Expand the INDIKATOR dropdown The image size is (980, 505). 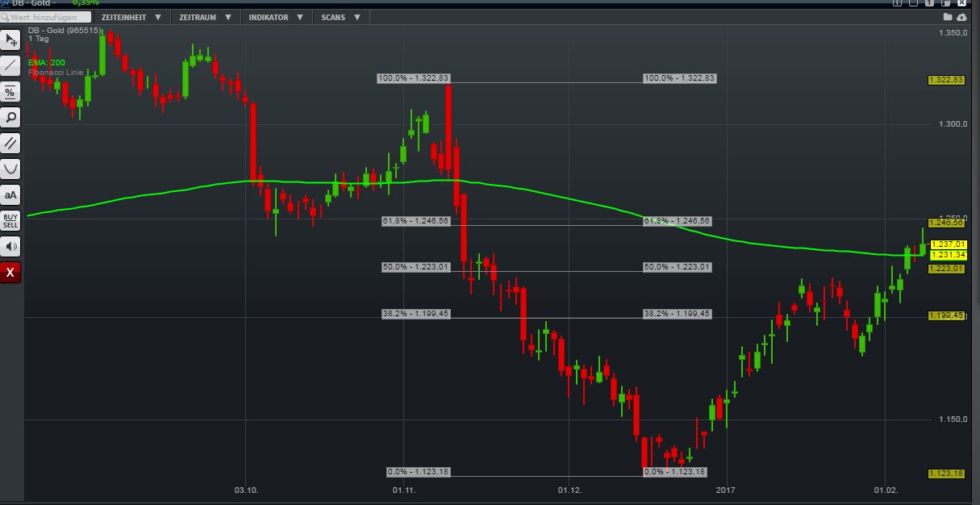point(276,17)
